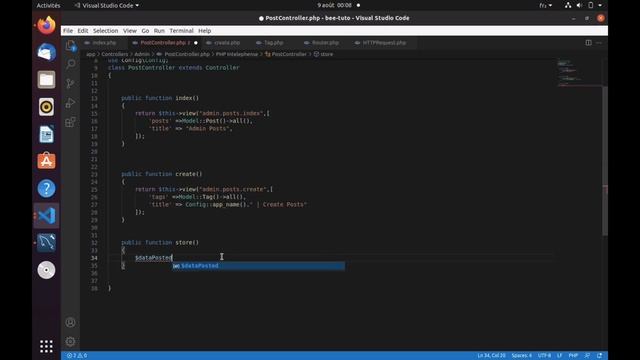This screenshot has width=640, height=360.
Task: Open the File menu
Action: click(68, 31)
